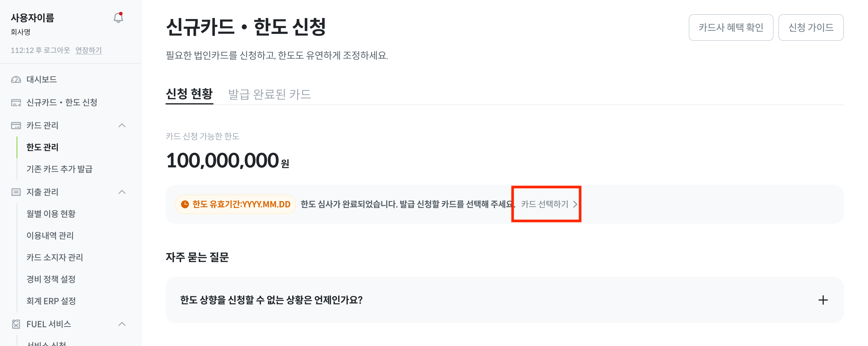Image resolution: width=868 pixels, height=346 pixels.
Task: Click the FUEL 서비스 icon
Action: [16, 324]
